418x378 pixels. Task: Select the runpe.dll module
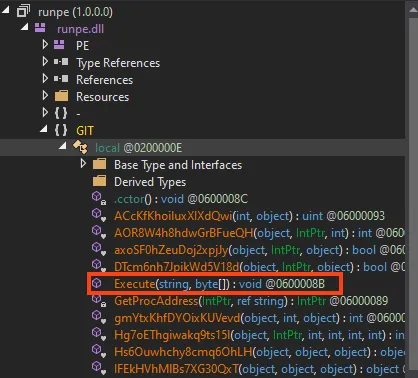[80, 29]
